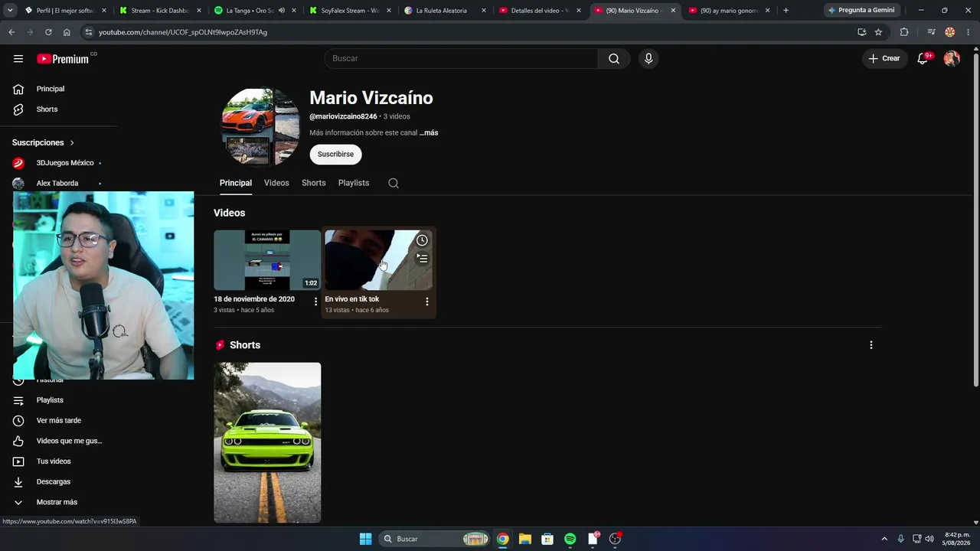Open the browser home page button
This screenshot has width=980, height=551.
67,32
